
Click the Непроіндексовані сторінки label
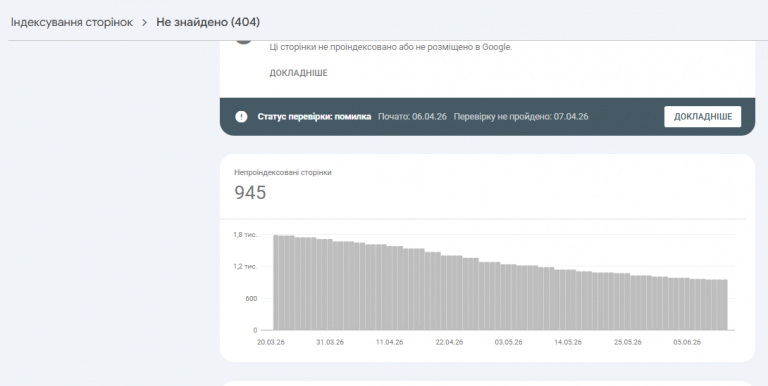[283, 172]
